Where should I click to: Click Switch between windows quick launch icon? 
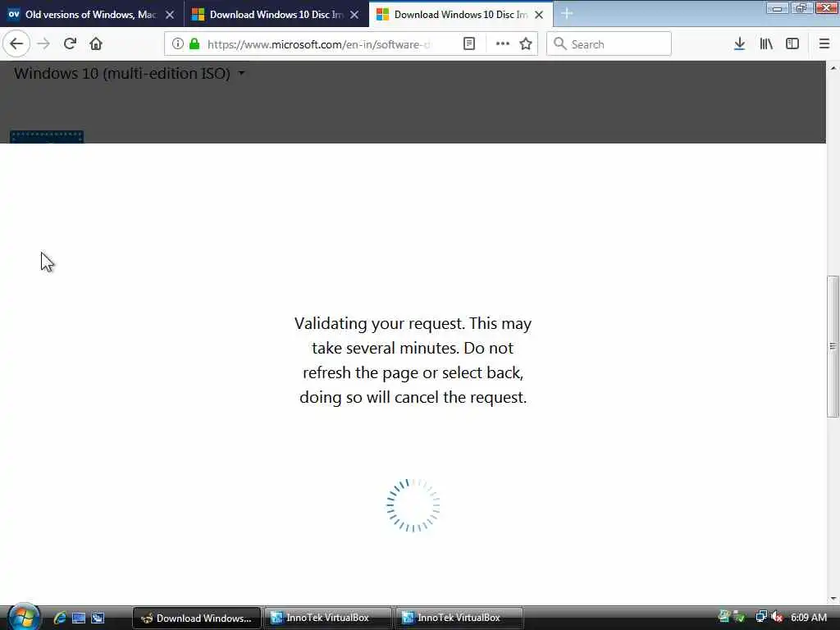click(98, 618)
